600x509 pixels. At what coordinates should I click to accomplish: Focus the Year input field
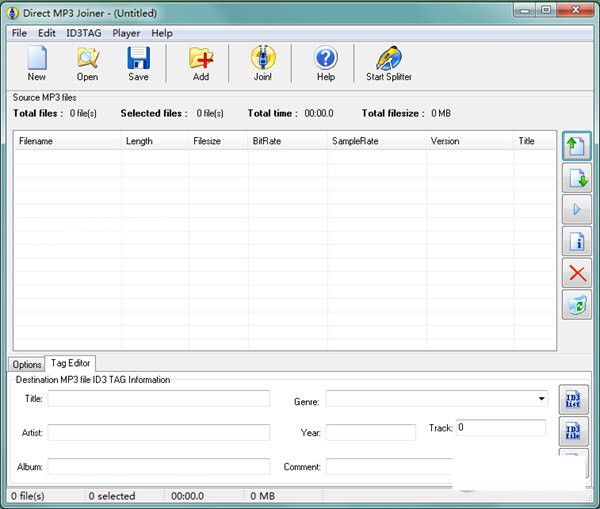tap(371, 432)
